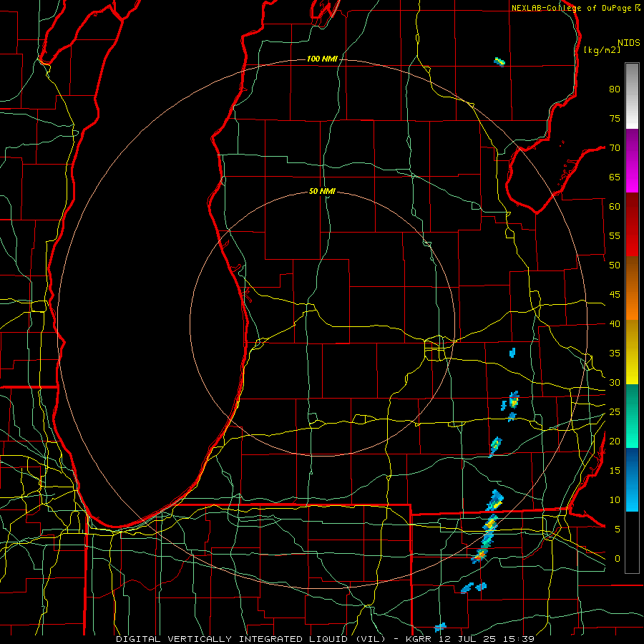Viewport: 644px width, 644px height.
Task: Pick the orange-brown segment of the color bar
Action: coord(632,288)
